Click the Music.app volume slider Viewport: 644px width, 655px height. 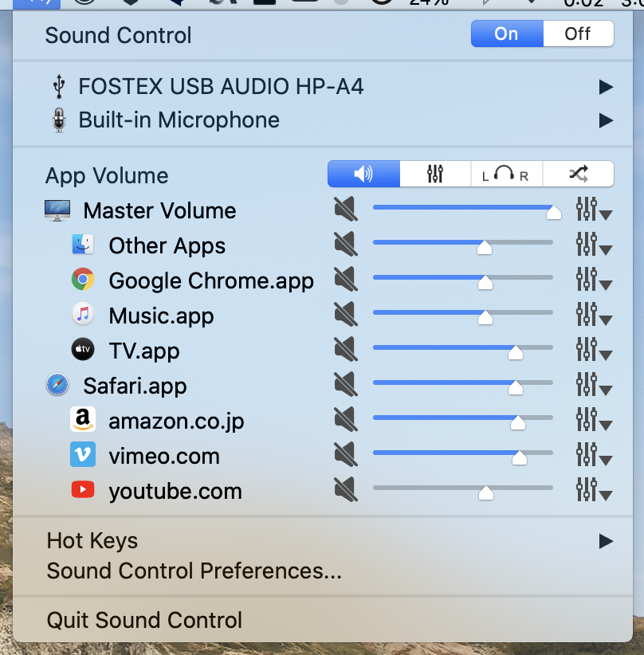pyautogui.click(x=463, y=316)
